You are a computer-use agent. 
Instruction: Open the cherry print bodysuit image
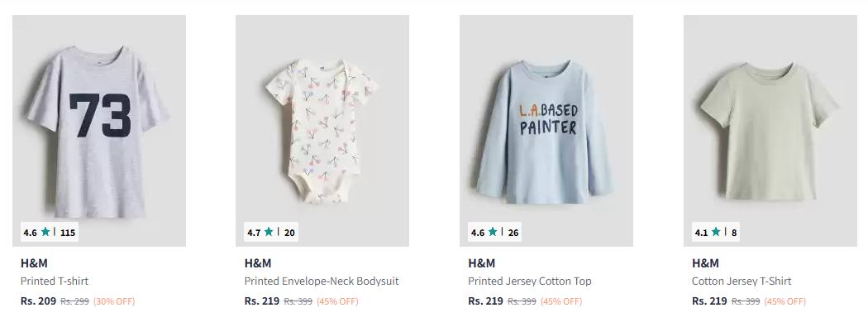pyautogui.click(x=322, y=131)
